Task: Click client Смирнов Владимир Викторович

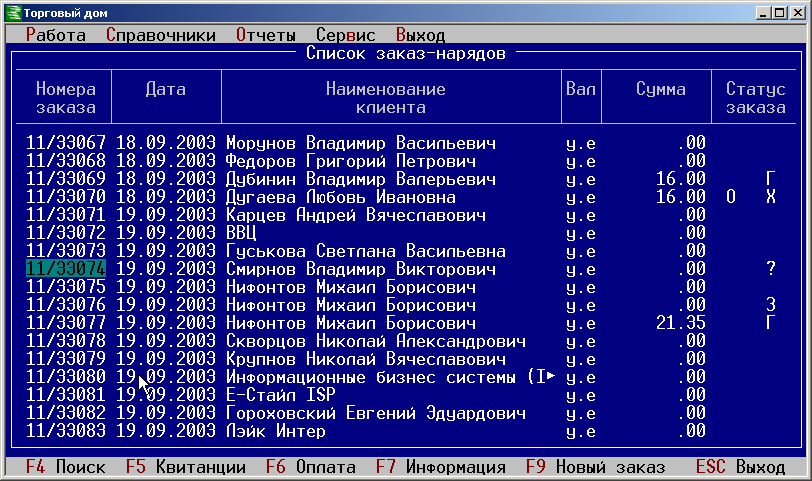Action: [x=361, y=269]
